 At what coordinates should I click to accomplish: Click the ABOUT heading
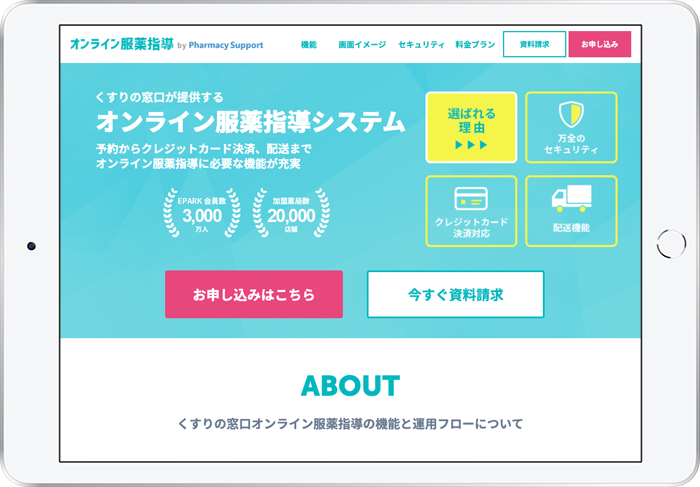[350, 386]
